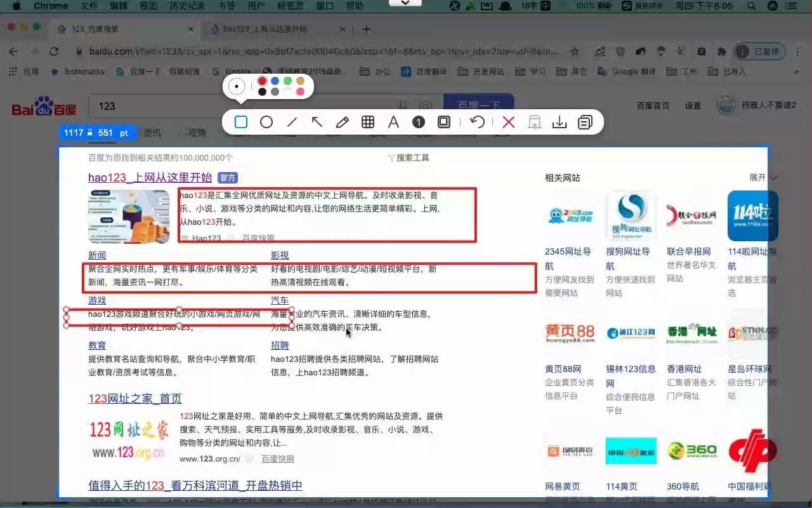
Task: Pick the gray color swatch
Action: pos(275,92)
